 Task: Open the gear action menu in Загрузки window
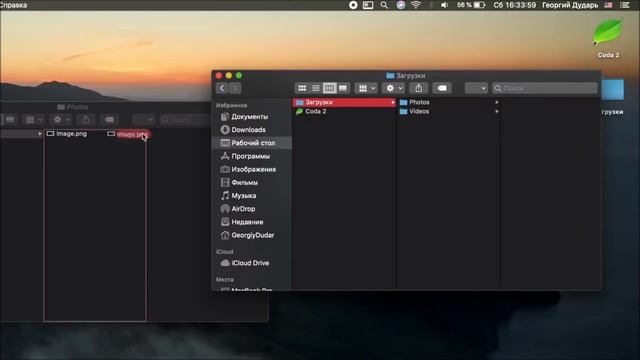(394, 88)
